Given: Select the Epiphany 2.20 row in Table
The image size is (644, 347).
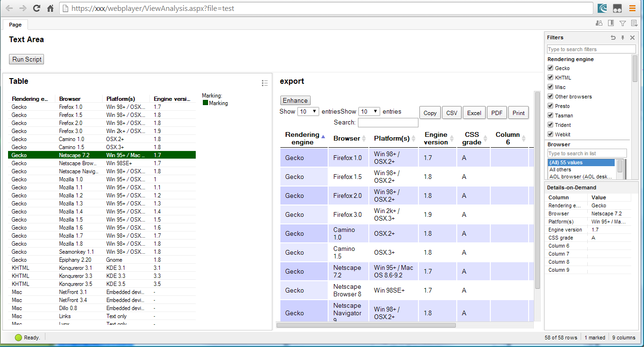Looking at the screenshot, I should 102,259.
